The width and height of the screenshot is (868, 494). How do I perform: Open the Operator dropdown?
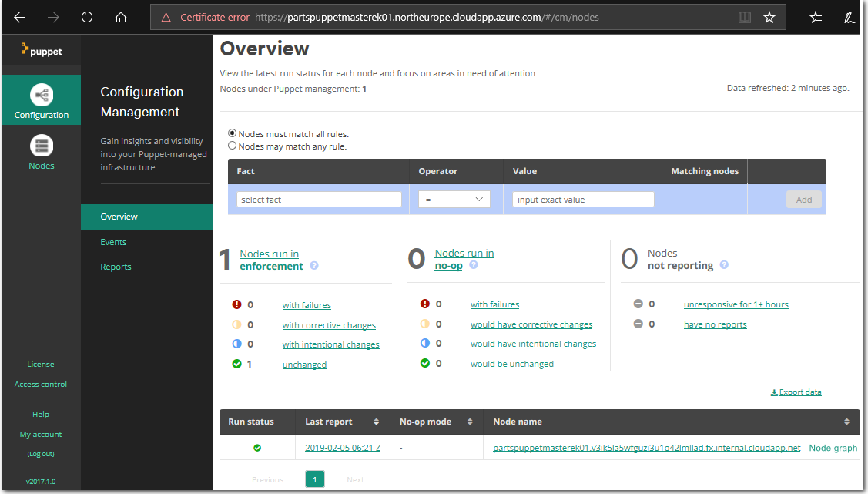(454, 200)
